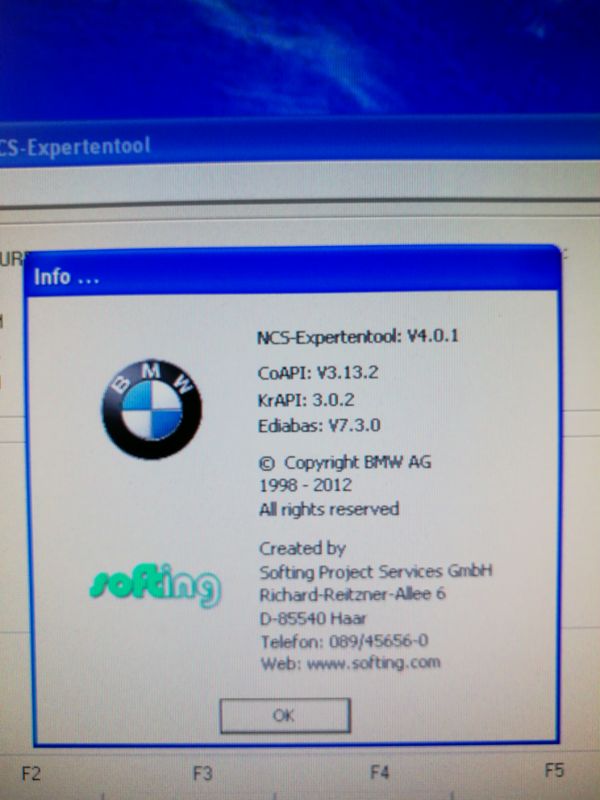600x800 pixels.
Task: Click the NCS-Expertentool V4.0.1 version text
Action: pos(358,336)
